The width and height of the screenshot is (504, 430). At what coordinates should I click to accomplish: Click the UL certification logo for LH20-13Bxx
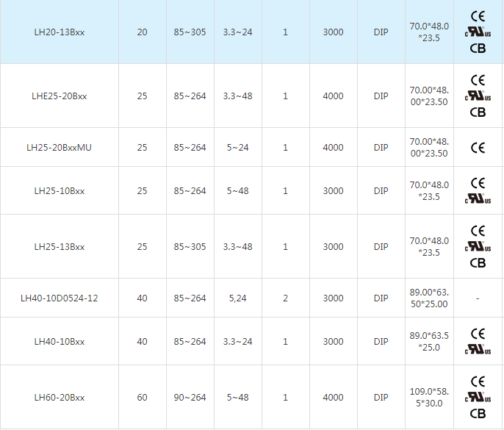pos(478,32)
